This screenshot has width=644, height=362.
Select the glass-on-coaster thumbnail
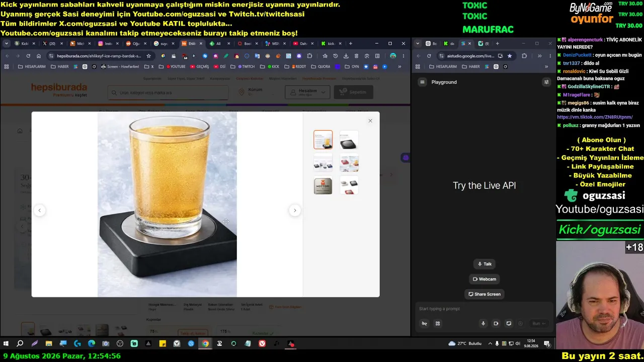pyautogui.click(x=323, y=140)
